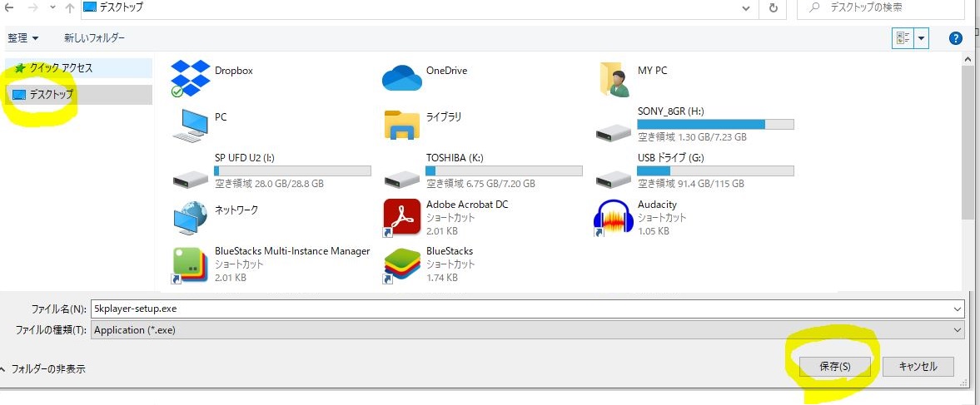The height and width of the screenshot is (405, 980).
Task: Select the BlueStacks shortcut icon
Action: pyautogui.click(x=401, y=264)
